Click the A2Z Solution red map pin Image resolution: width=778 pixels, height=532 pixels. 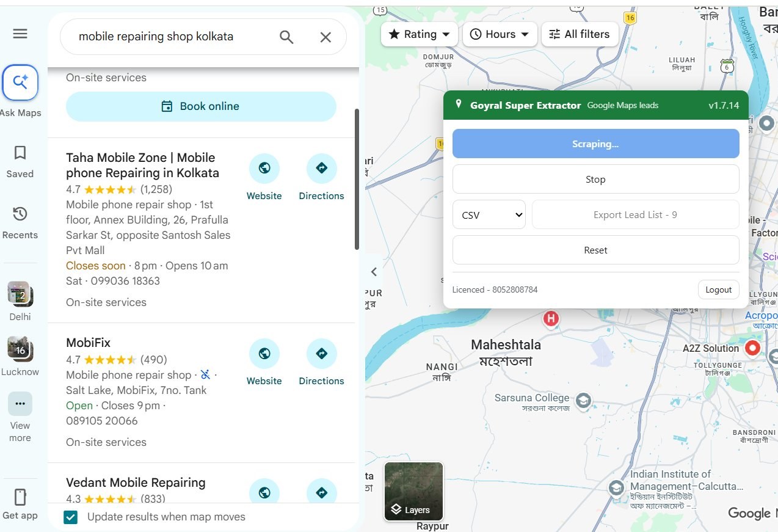pos(752,348)
